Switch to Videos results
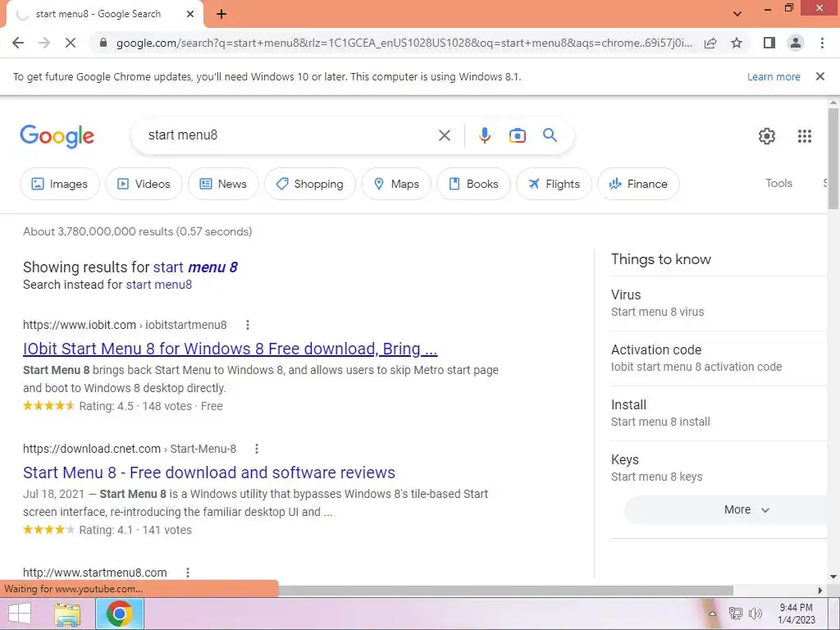The width and height of the screenshot is (840, 630). 144,184
